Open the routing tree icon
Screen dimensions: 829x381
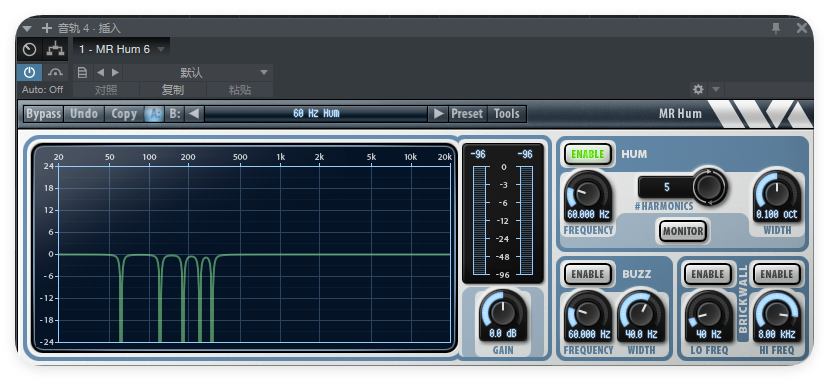click(x=55, y=50)
